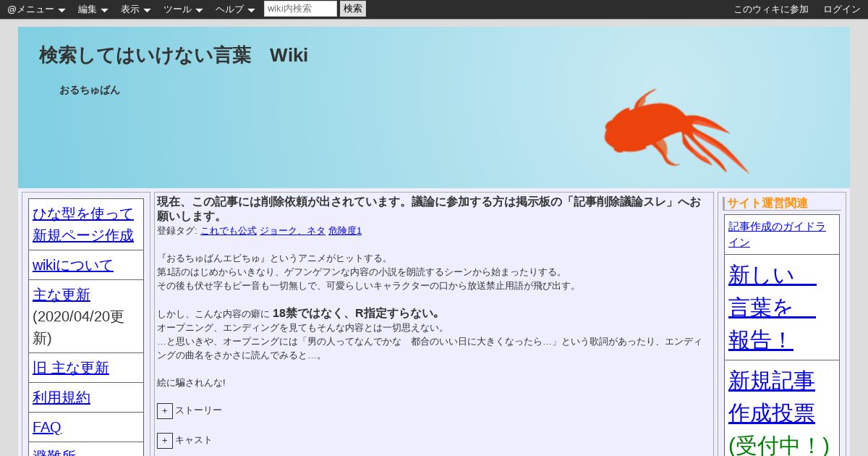Click サイト運営関連 heading in right sidebar
Image resolution: width=868 pixels, height=456 pixels.
tap(767, 203)
